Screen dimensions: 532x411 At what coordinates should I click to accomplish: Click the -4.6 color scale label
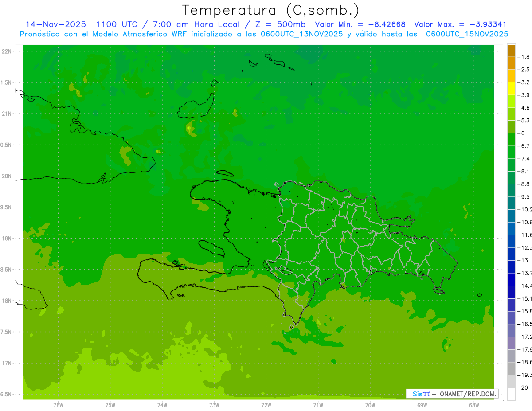pos(524,108)
